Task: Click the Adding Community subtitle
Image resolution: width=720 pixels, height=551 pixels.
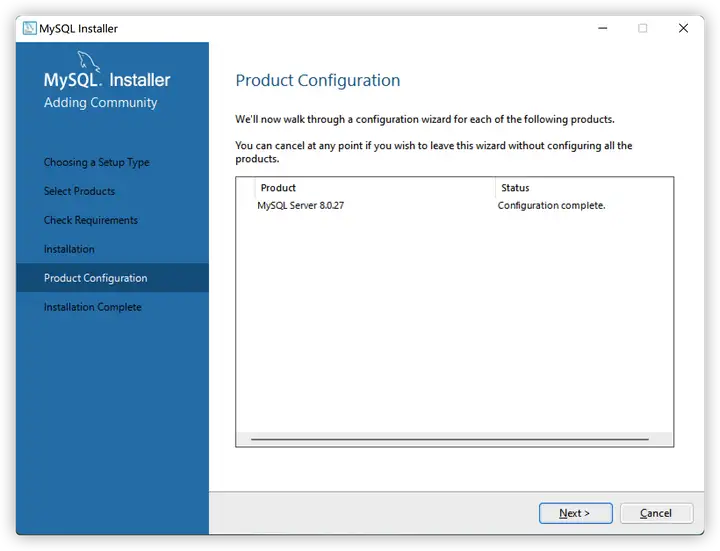Action: pos(101,102)
